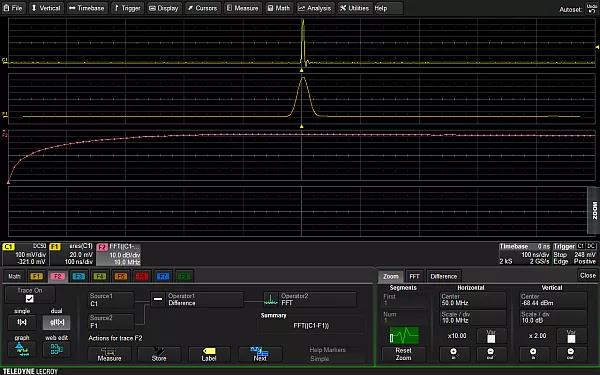
Task: Toggle the horizontal Var checkbox
Action: 491,339
